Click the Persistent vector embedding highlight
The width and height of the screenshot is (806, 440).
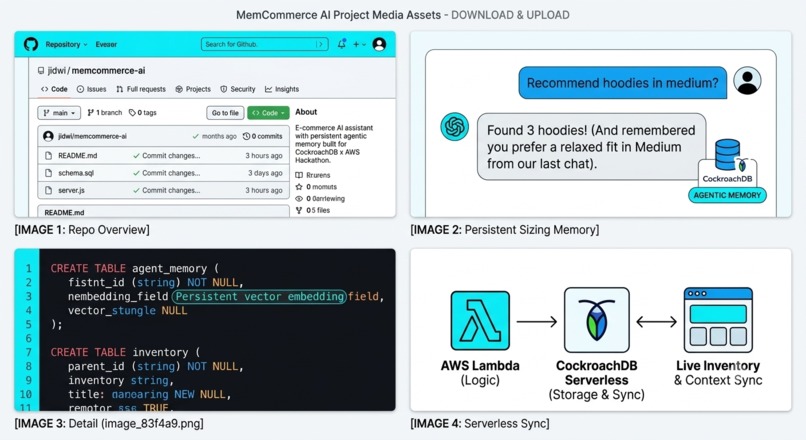pyautogui.click(x=259, y=297)
